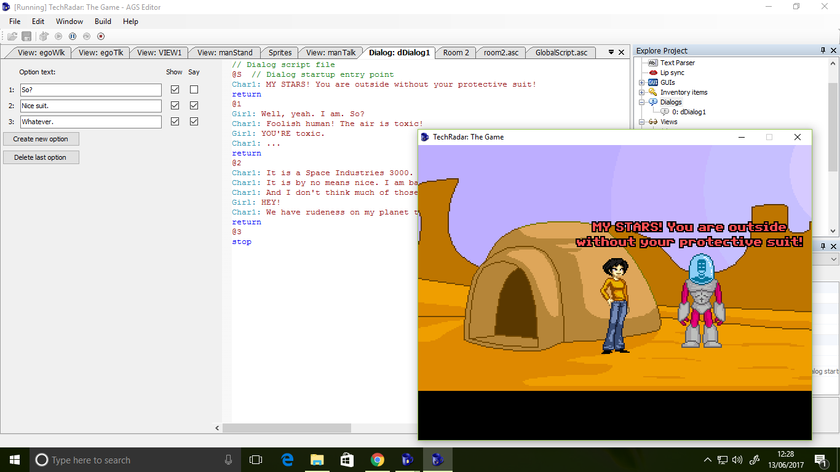The width and height of the screenshot is (840, 472).
Task: Click Delete last option button
Action: 41,158
